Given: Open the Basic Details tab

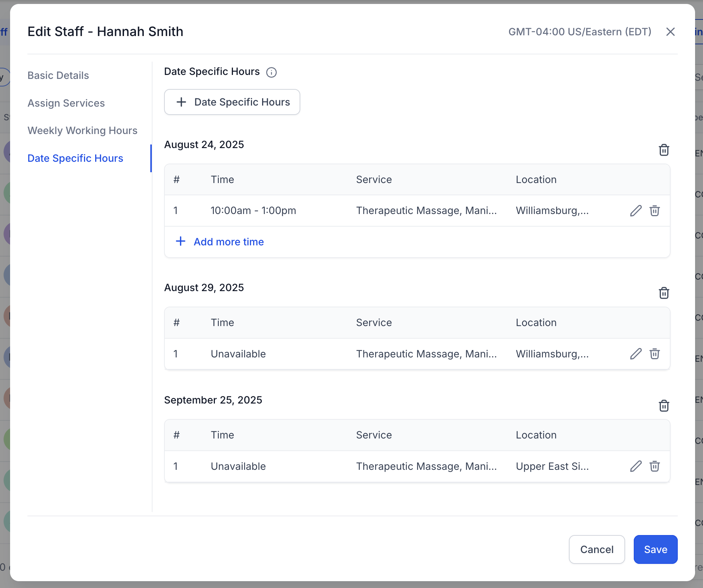Looking at the screenshot, I should tap(58, 75).
